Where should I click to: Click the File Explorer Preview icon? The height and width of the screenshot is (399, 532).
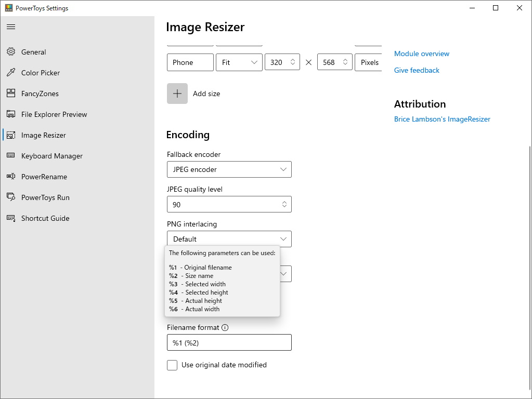(x=11, y=114)
